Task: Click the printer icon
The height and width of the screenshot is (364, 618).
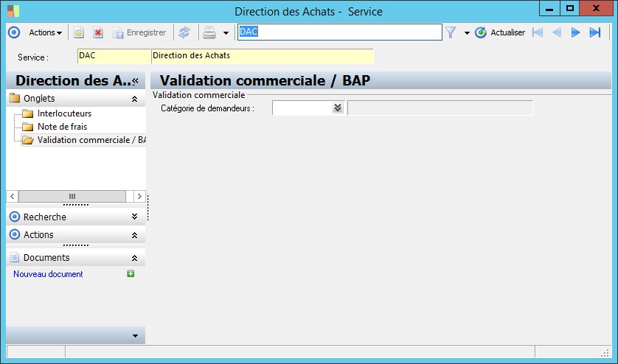Action: pos(209,32)
